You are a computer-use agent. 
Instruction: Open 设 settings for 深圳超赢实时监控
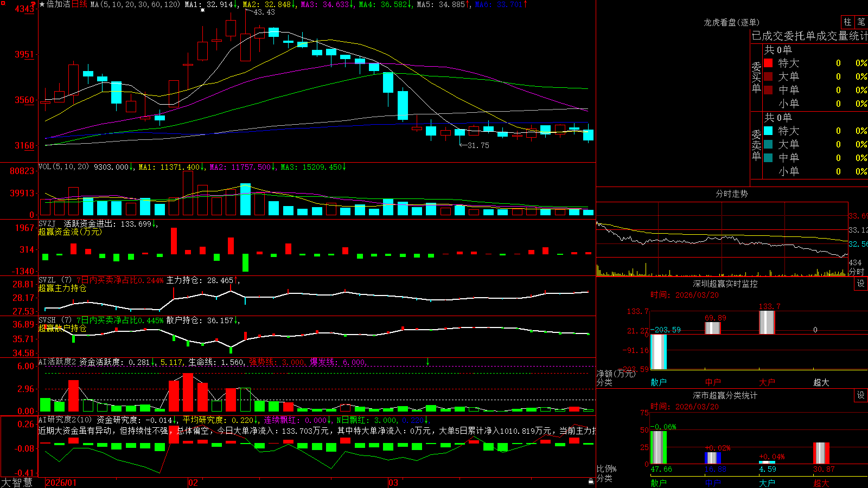click(x=861, y=284)
